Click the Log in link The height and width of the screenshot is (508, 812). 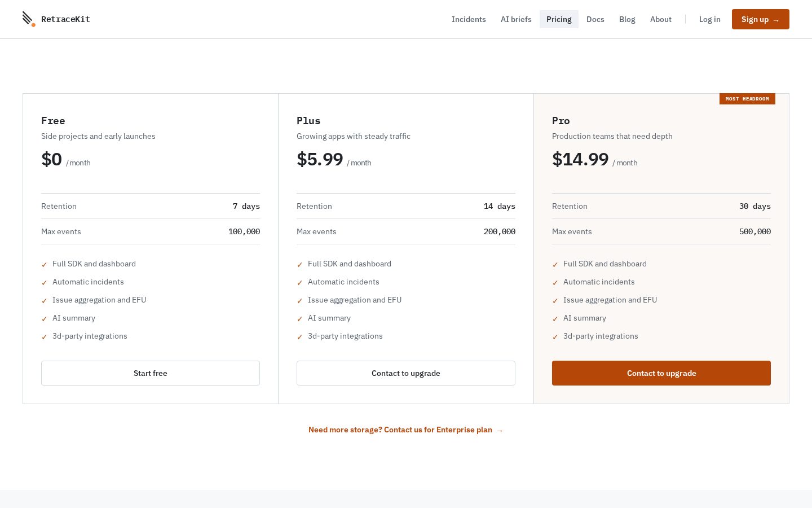pyautogui.click(x=710, y=19)
